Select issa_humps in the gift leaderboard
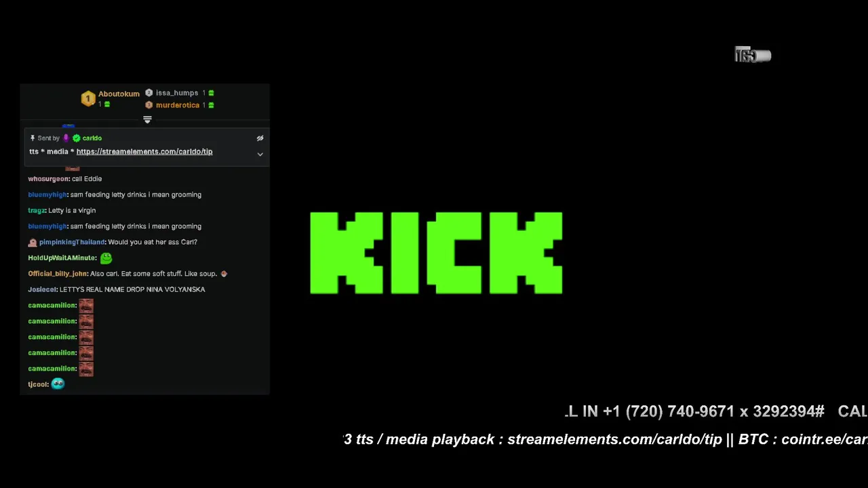This screenshot has height=488, width=868. [177, 93]
